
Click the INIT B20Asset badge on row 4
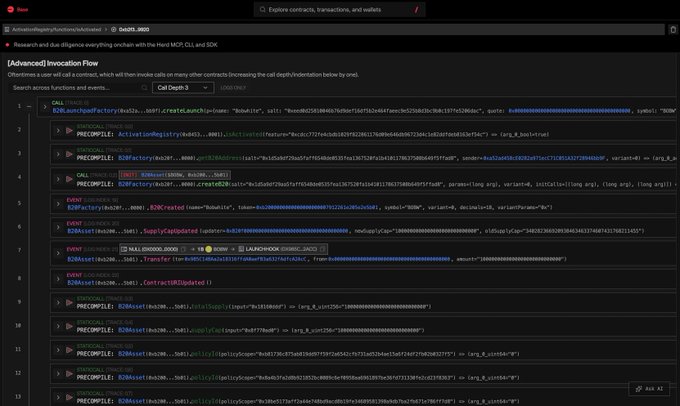coord(174,175)
